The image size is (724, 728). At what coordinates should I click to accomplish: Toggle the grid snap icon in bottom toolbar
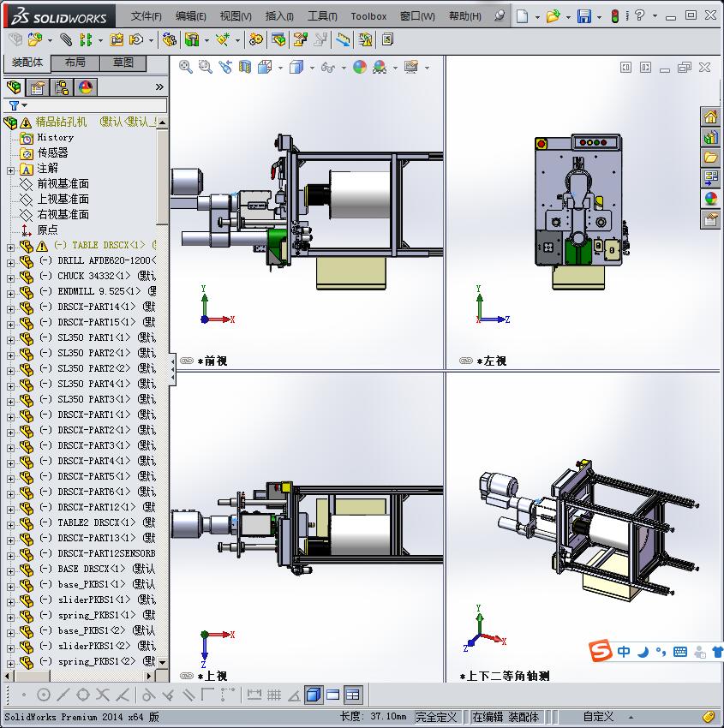(x=274, y=695)
